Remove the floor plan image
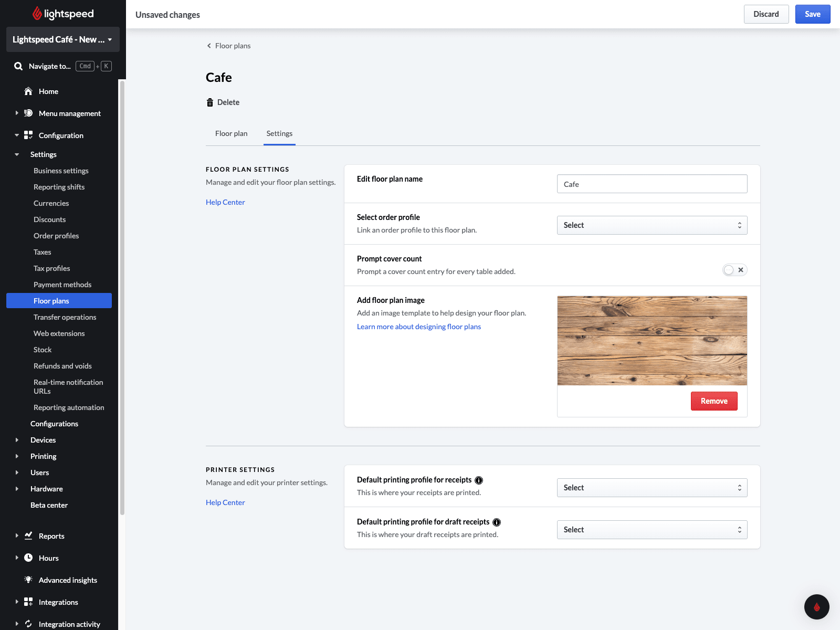Viewport: 840px width, 630px height. [713, 401]
